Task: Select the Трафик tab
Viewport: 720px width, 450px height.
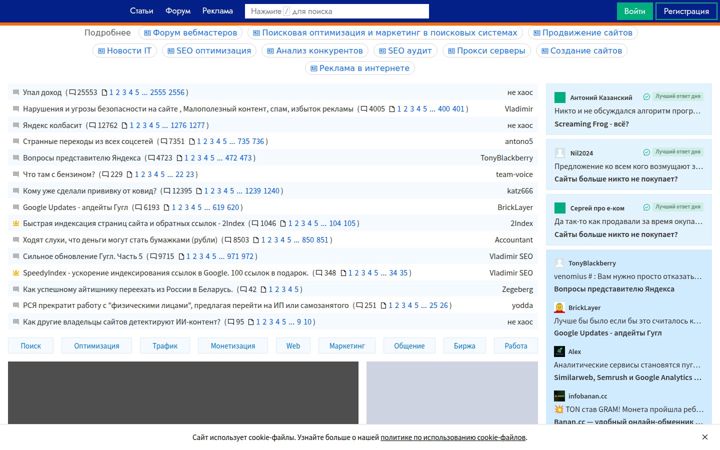Action: [165, 346]
